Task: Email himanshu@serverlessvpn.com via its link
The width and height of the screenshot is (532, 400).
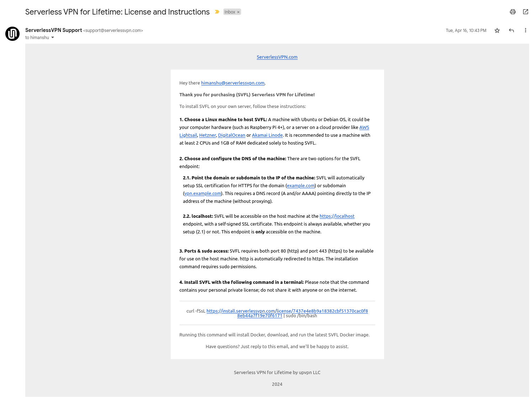Action: tap(233, 83)
